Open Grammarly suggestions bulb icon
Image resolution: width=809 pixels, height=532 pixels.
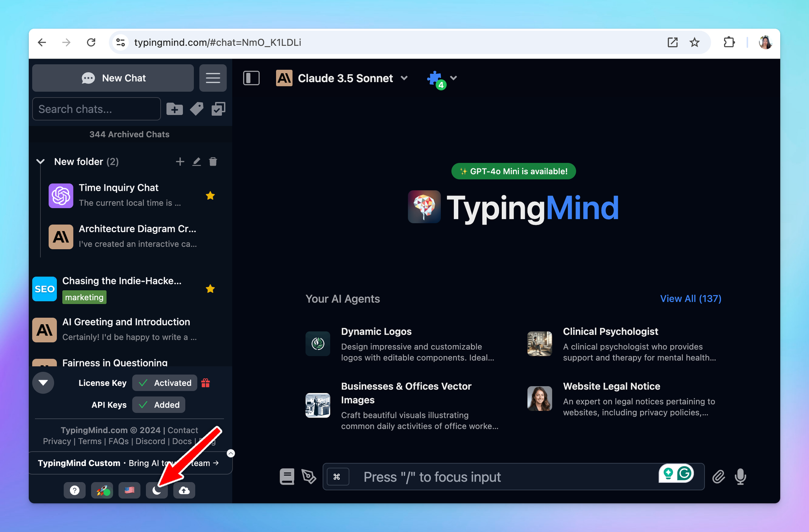668,473
